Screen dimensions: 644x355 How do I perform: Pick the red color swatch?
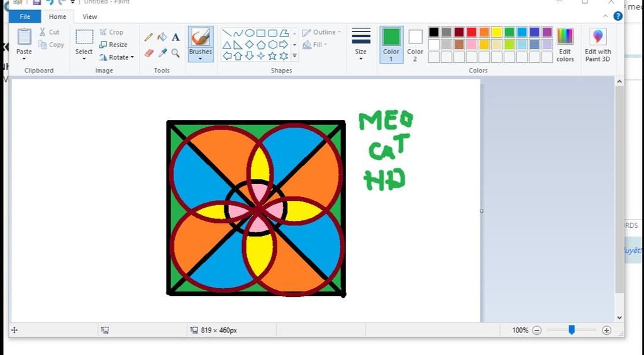(472, 32)
